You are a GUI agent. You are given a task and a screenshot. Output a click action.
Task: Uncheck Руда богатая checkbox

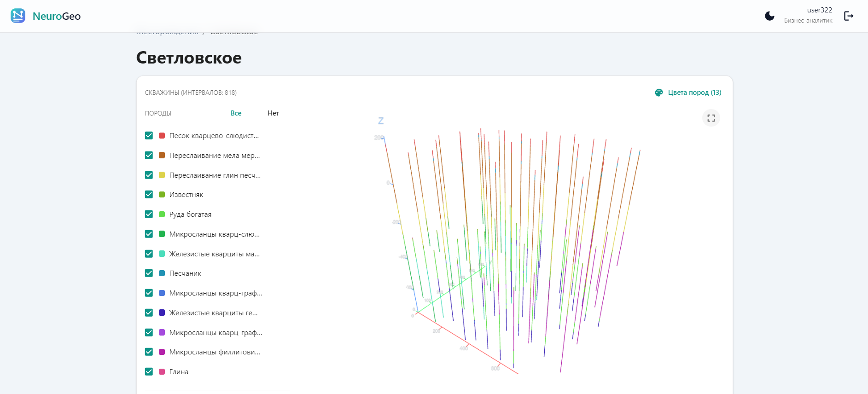pyautogui.click(x=149, y=214)
